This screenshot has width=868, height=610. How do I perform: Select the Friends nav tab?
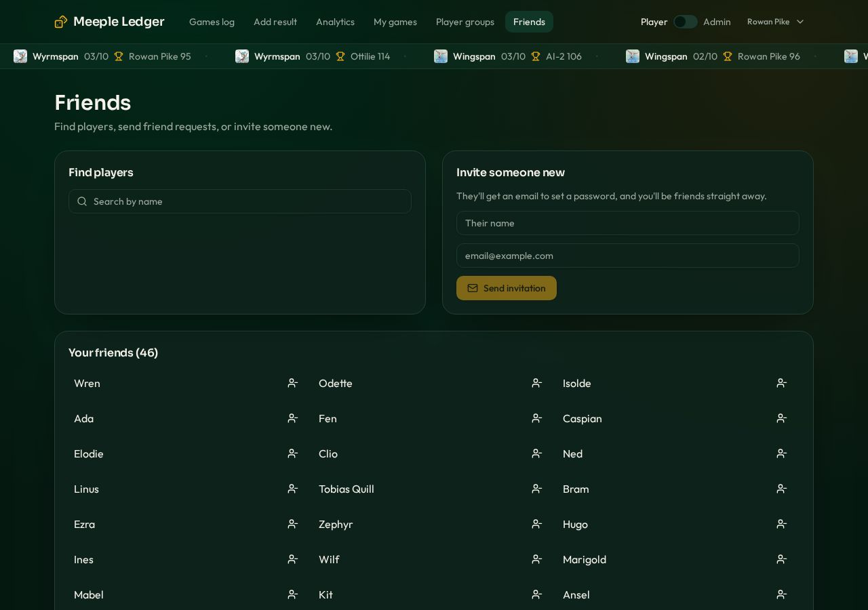(529, 22)
